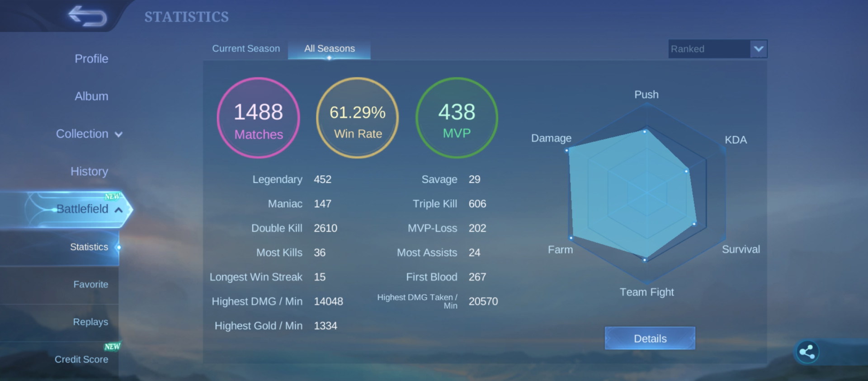Click the Farm label on radar chart
Image resolution: width=868 pixels, height=381 pixels.
[560, 249]
